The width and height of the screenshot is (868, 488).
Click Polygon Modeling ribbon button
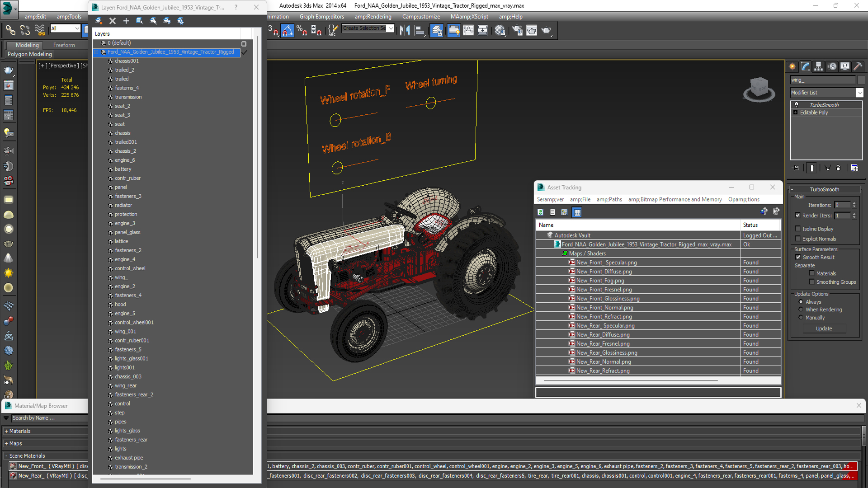click(30, 54)
